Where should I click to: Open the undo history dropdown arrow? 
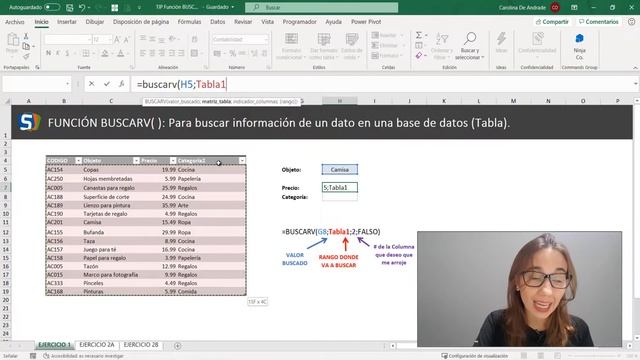coord(89,7)
